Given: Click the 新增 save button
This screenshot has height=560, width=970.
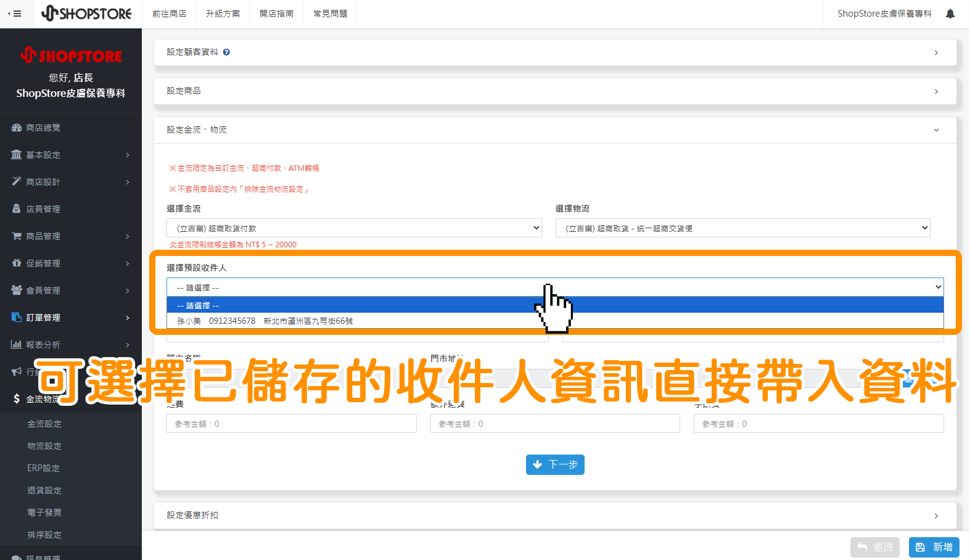Looking at the screenshot, I should click(x=934, y=547).
